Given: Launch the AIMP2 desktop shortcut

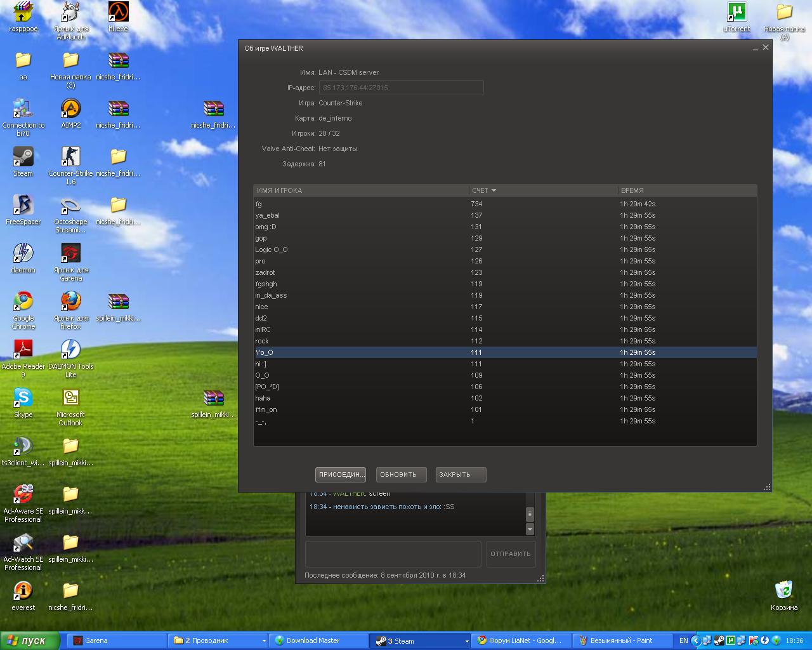Looking at the screenshot, I should (70, 114).
